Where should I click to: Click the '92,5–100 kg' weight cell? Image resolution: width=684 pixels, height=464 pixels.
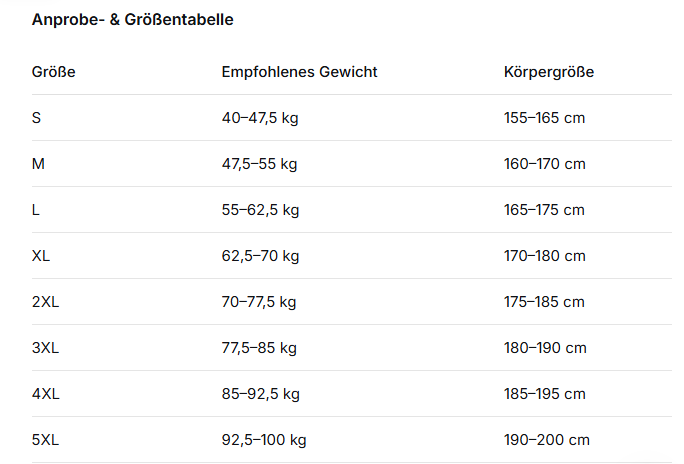(x=264, y=440)
